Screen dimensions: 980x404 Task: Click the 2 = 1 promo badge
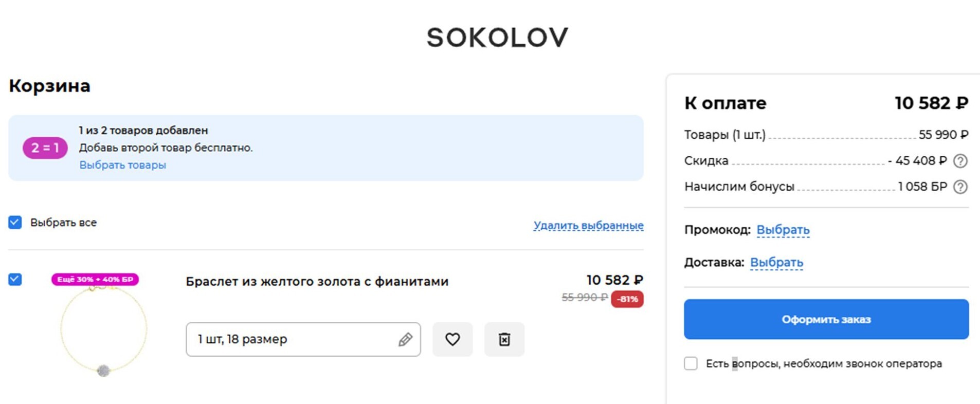click(45, 148)
